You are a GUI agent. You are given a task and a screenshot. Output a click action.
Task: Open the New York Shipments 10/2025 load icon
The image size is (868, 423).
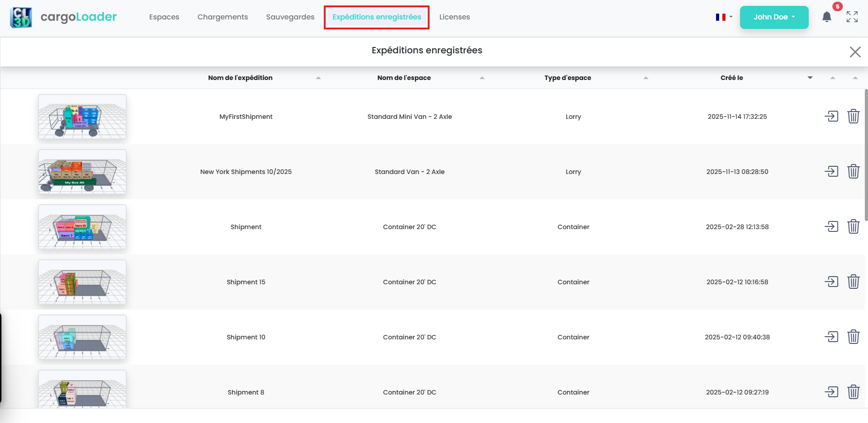[831, 171]
